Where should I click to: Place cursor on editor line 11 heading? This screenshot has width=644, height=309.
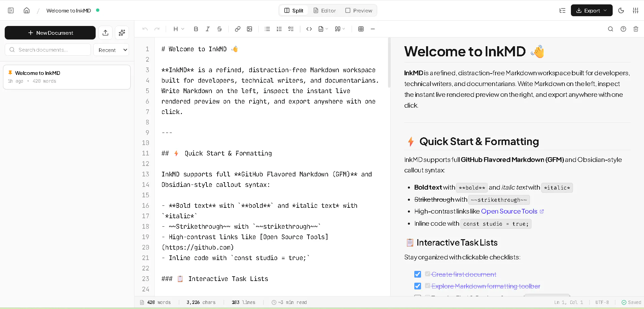[x=217, y=153]
